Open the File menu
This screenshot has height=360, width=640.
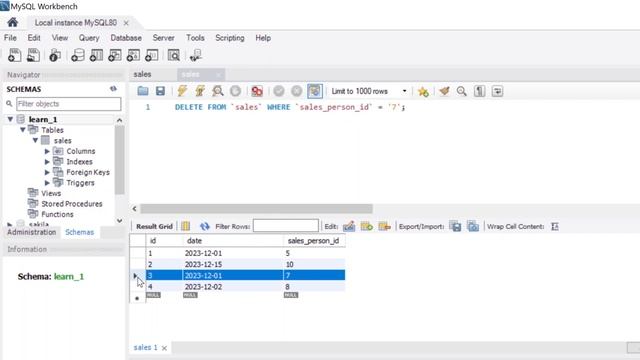pos(10,38)
